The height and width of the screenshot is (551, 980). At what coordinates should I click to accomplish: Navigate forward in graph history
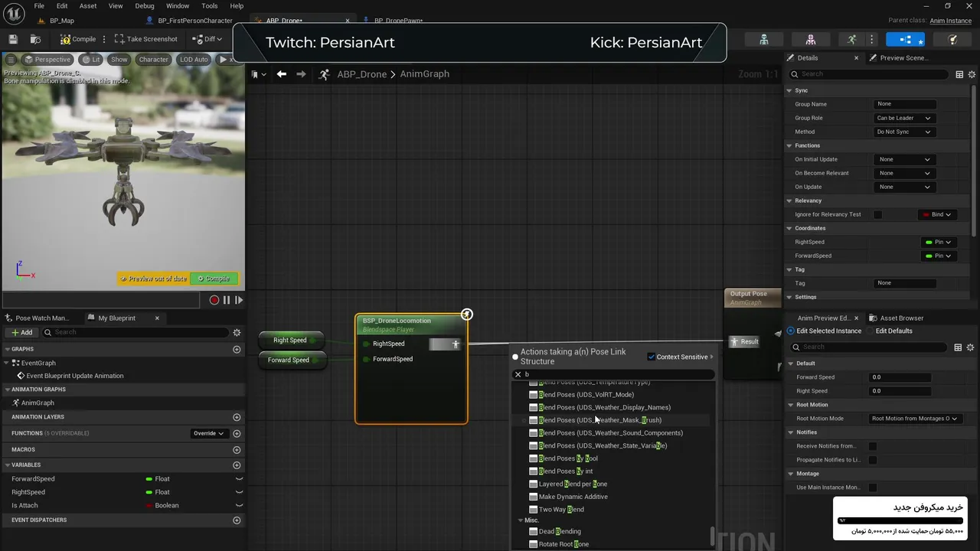[301, 74]
